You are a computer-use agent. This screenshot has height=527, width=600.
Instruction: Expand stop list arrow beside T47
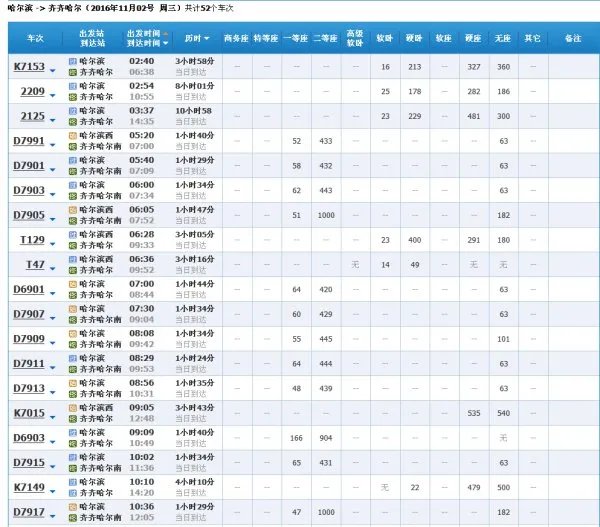[x=53, y=269]
